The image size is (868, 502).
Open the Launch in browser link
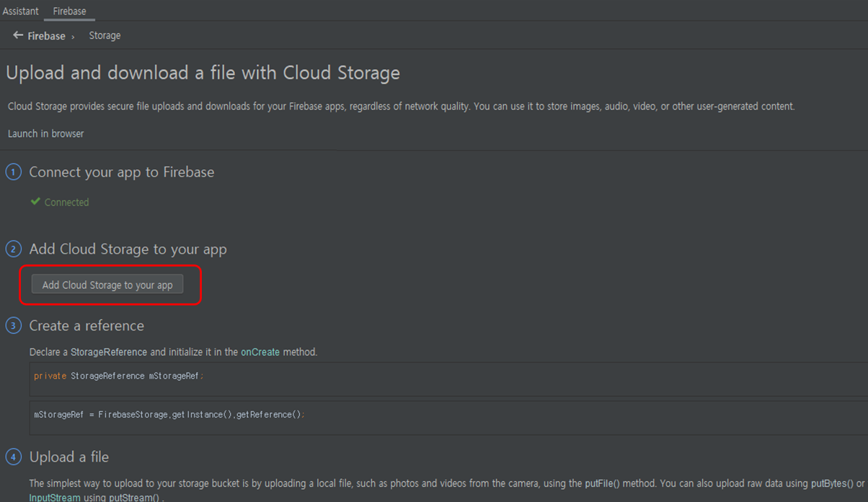pyautogui.click(x=46, y=134)
